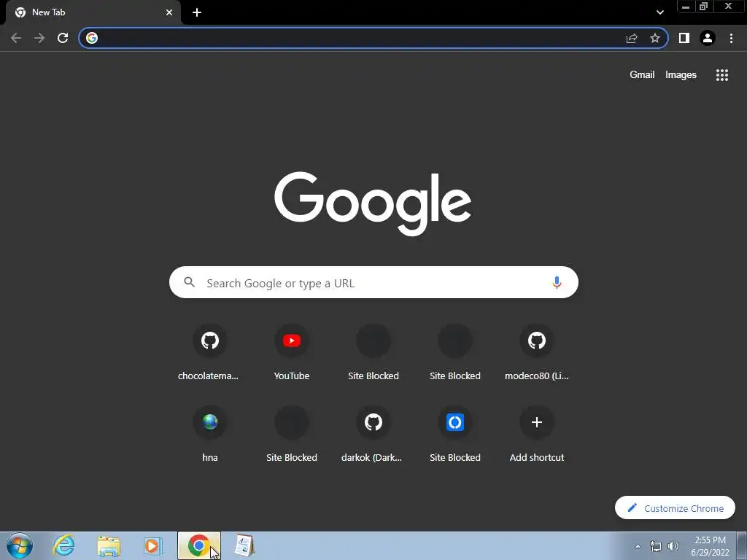Open the Site Blocked tile right of YouTube

(x=373, y=352)
